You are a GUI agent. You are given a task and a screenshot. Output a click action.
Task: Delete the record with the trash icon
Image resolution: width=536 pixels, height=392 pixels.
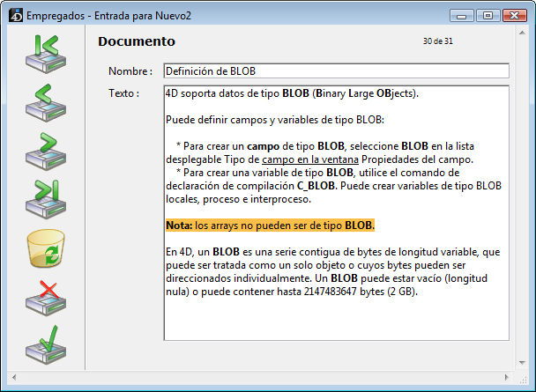43,248
